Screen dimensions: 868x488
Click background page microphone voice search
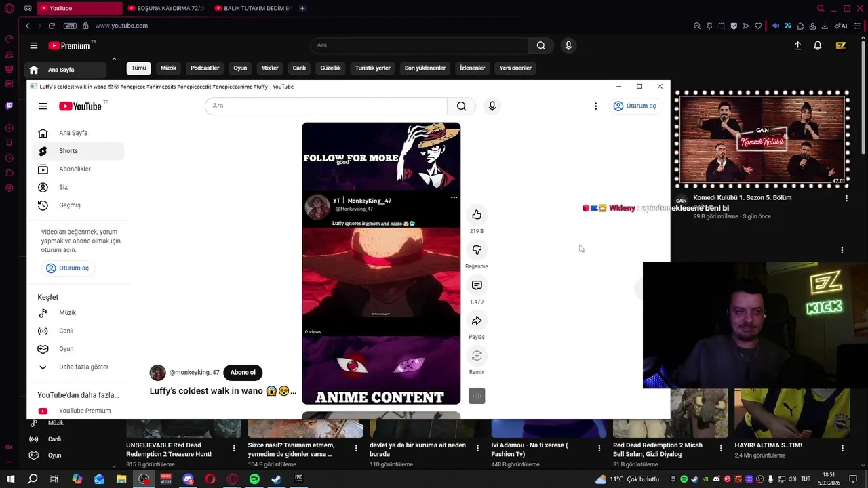click(568, 45)
